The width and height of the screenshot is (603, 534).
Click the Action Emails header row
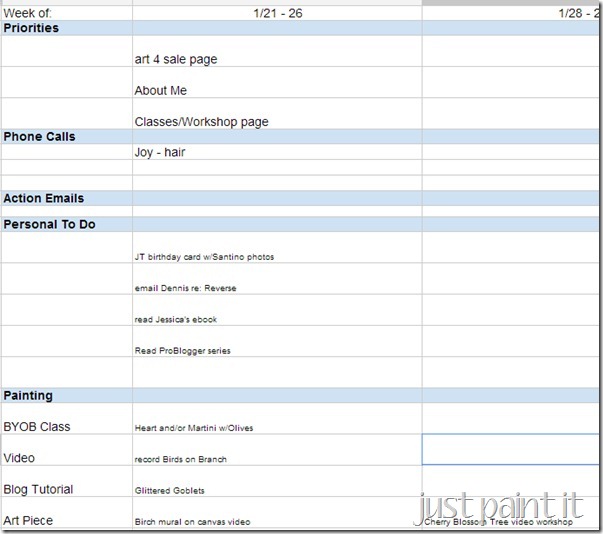click(x=300, y=198)
